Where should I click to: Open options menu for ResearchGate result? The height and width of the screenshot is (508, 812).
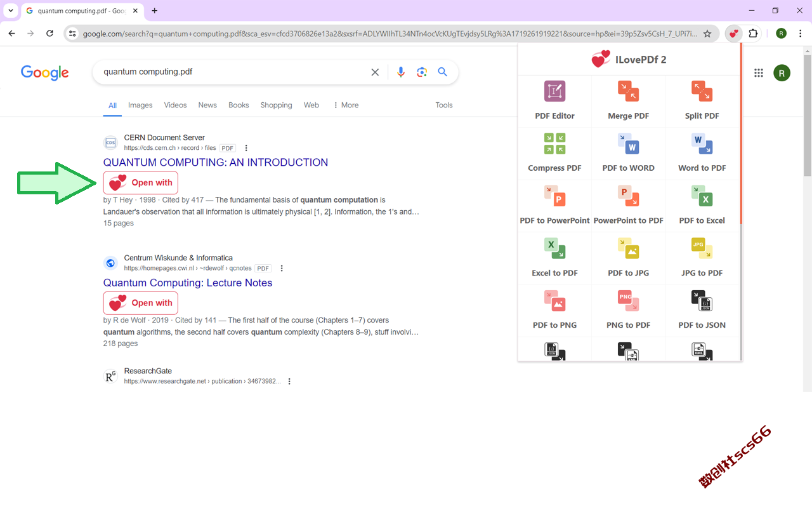tap(289, 382)
